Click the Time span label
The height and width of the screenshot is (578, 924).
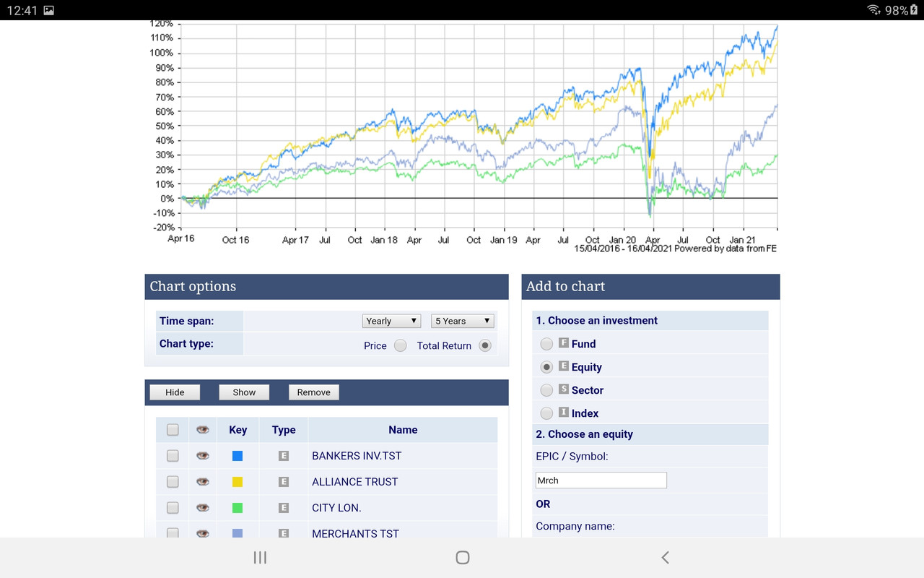click(x=187, y=321)
